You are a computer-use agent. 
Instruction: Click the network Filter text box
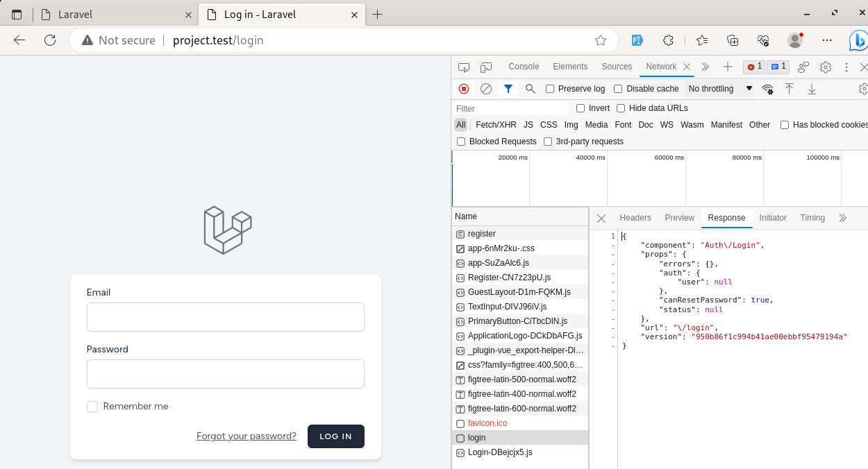510,109
